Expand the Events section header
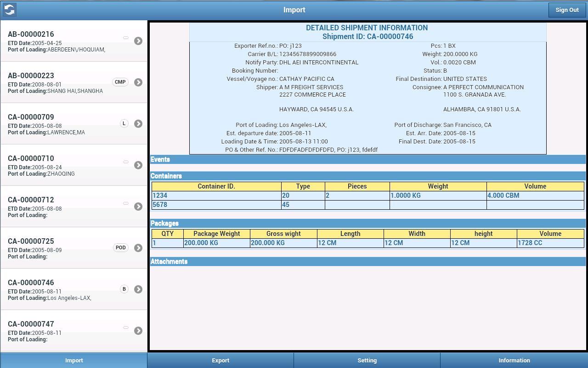The image size is (588, 368). point(368,160)
